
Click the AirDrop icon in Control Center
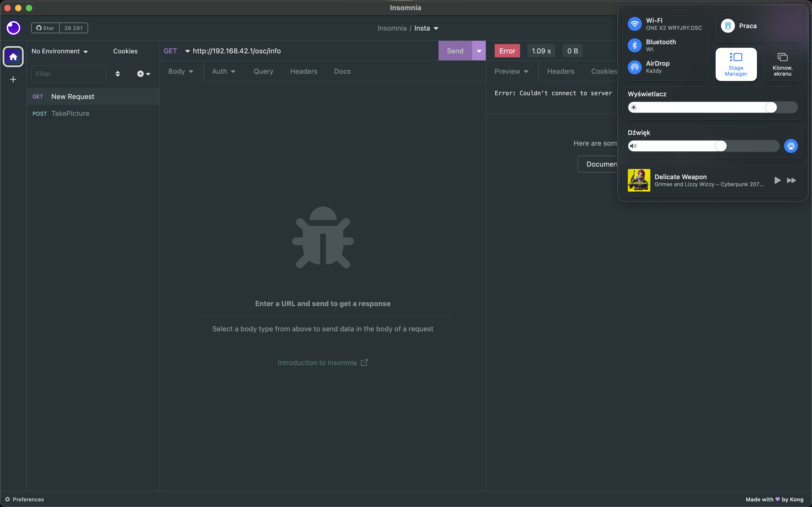(635, 67)
